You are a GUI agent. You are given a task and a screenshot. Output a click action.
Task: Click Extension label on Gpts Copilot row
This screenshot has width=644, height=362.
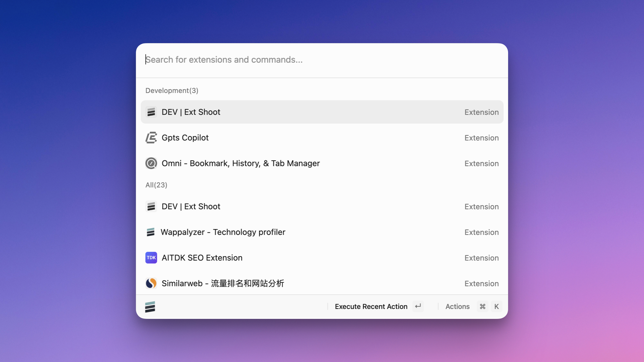point(482,138)
